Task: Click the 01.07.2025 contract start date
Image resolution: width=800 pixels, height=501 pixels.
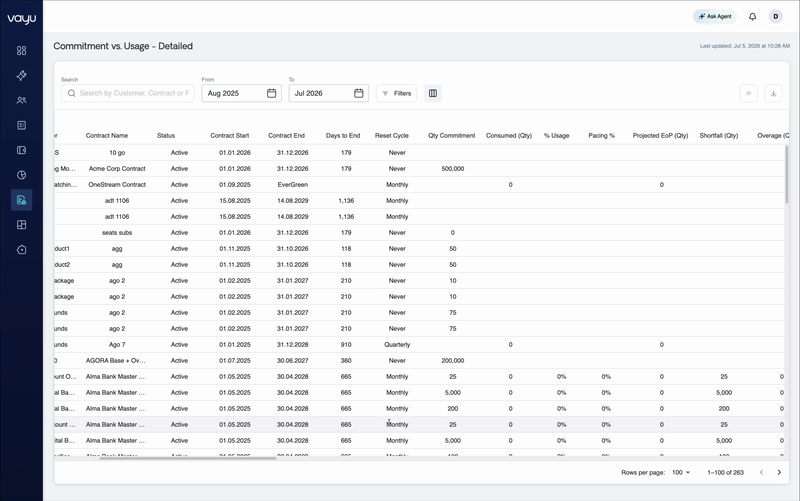Action: pos(235,361)
